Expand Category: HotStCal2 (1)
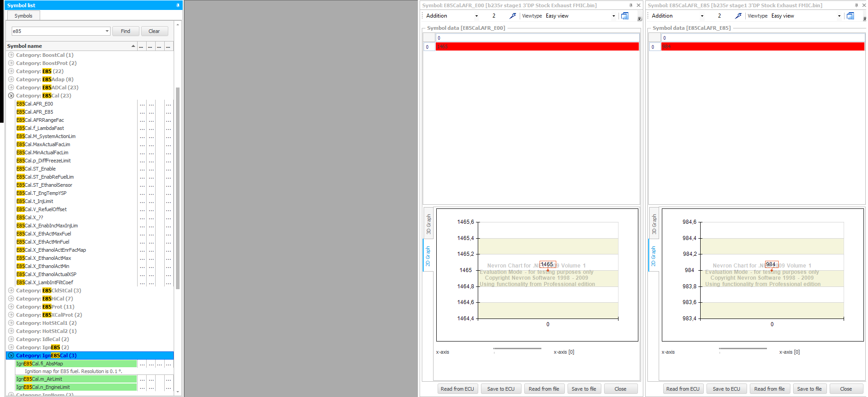Viewport: 868px width, 397px height. point(11,331)
